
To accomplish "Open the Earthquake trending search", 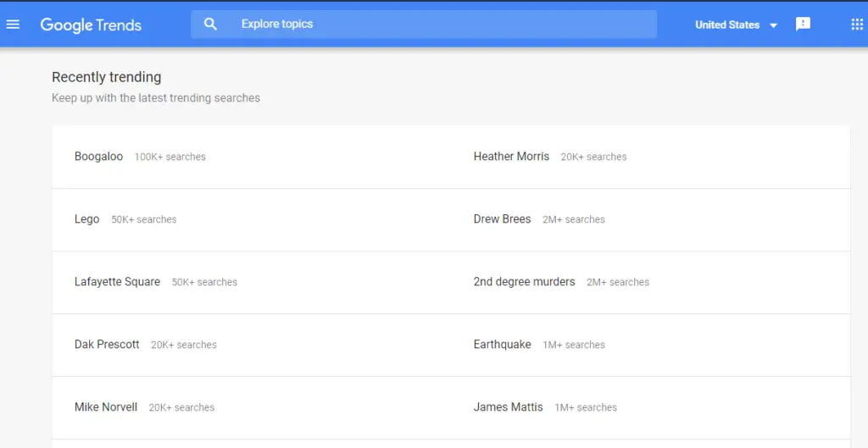I will pyautogui.click(x=502, y=344).
